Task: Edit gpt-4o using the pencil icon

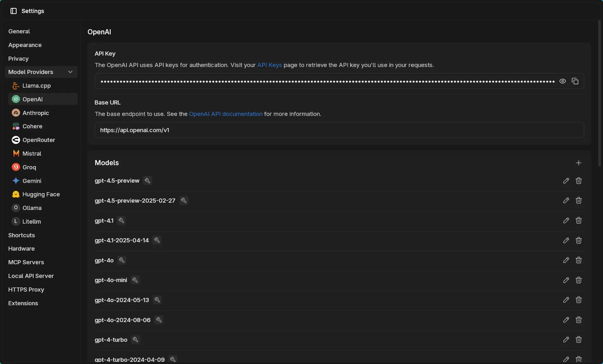Action: coord(566,260)
